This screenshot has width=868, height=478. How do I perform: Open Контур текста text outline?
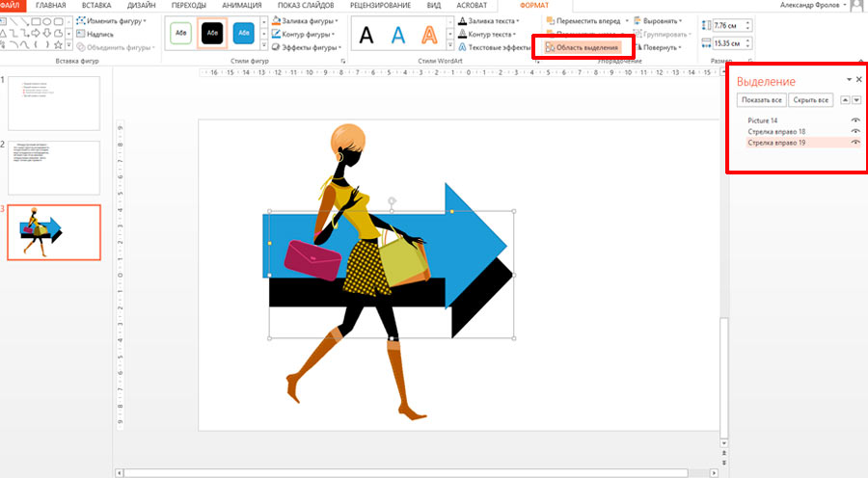pos(487,34)
